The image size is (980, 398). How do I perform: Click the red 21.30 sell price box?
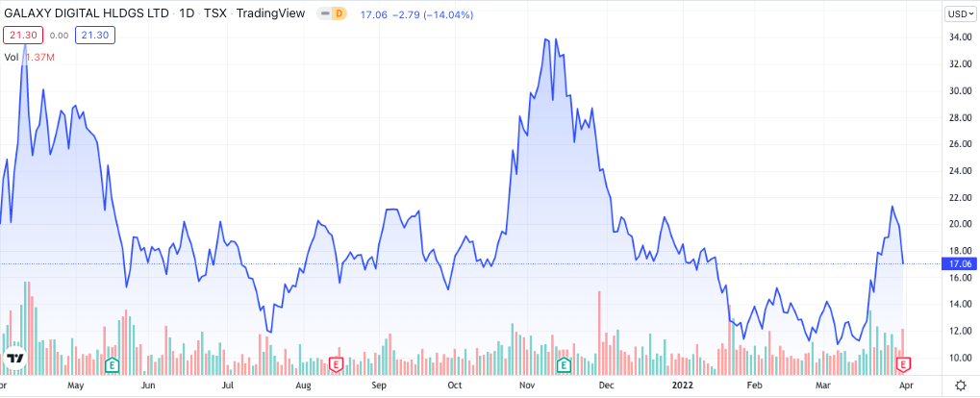[x=20, y=35]
